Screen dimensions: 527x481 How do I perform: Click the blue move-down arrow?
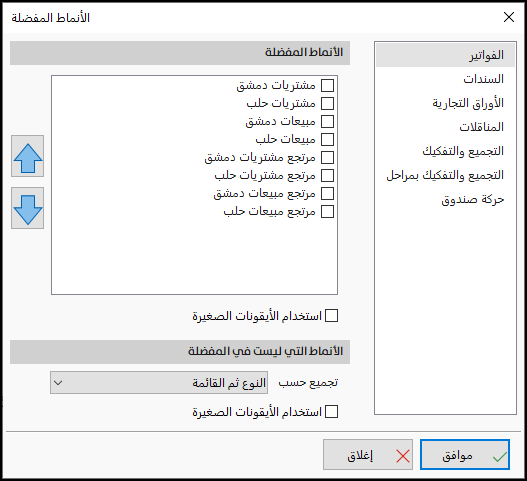(x=28, y=208)
